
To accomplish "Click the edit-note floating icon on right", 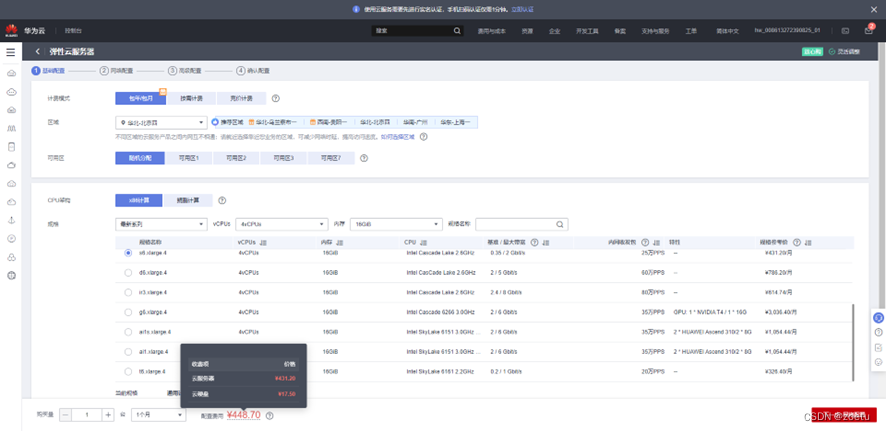I will pos(878,347).
